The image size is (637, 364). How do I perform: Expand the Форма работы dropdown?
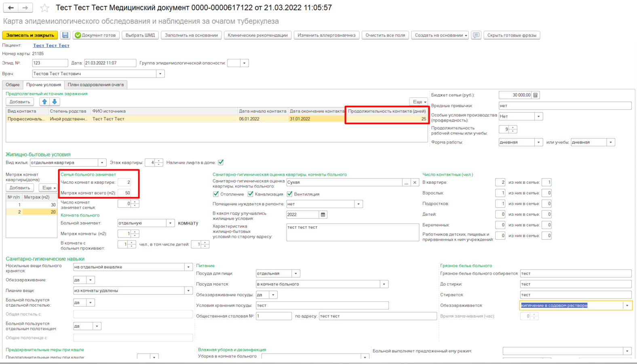click(x=538, y=142)
